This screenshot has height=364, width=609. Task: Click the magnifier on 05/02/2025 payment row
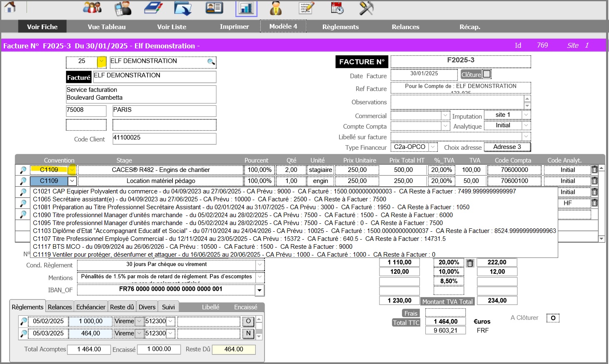[x=24, y=322]
